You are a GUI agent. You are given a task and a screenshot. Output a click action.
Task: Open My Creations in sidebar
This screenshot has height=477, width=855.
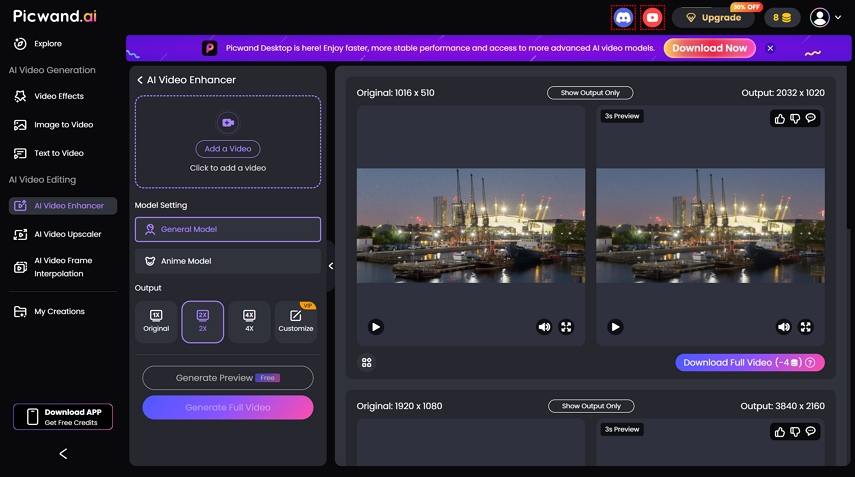pyautogui.click(x=49, y=311)
